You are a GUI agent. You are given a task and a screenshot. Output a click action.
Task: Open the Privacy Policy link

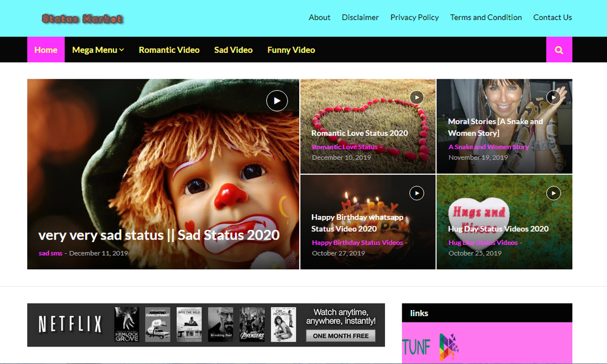[414, 18]
